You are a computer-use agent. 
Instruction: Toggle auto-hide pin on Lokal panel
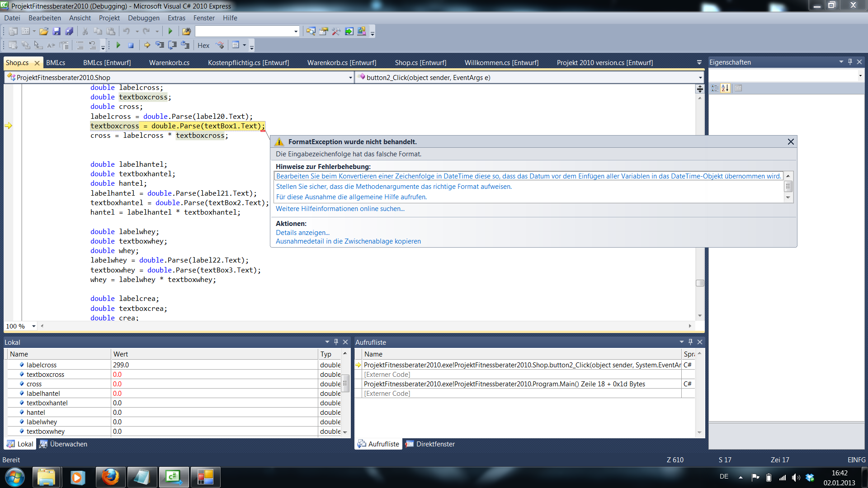[336, 342]
